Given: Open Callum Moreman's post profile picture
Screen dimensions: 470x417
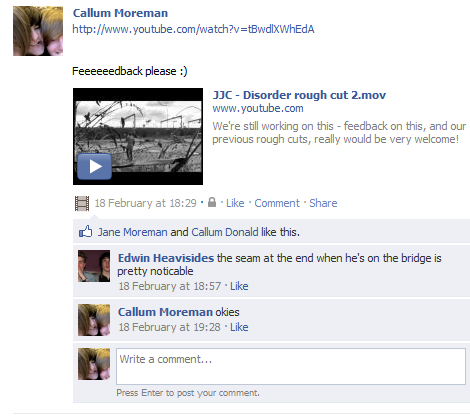Looking at the screenshot, I should (x=38, y=31).
